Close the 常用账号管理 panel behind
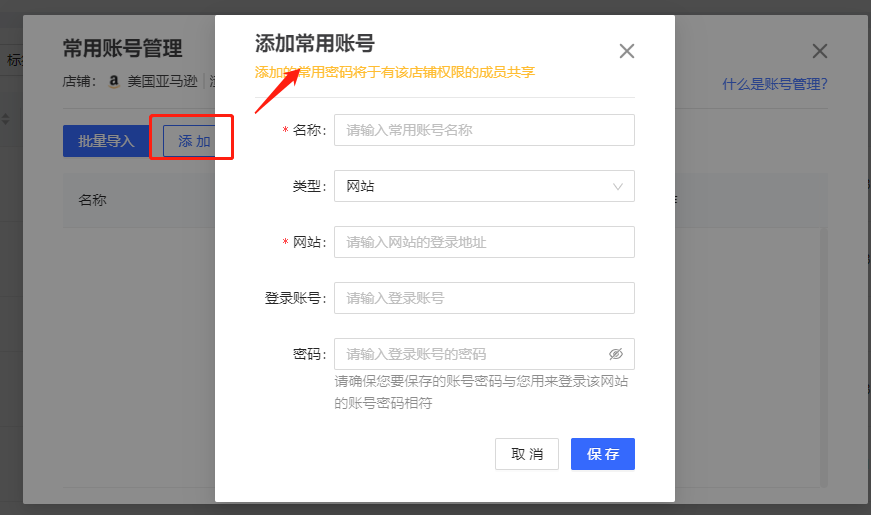This screenshot has height=515, width=871. click(819, 51)
